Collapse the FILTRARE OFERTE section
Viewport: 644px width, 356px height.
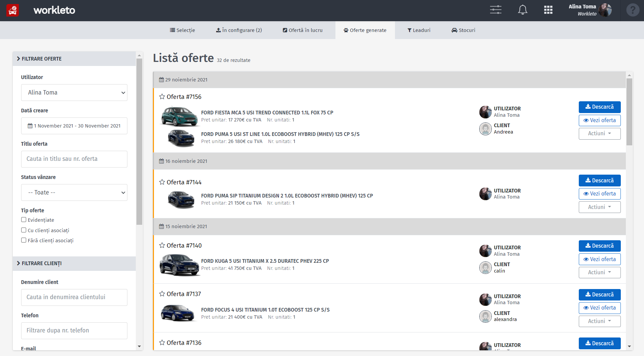74,59
